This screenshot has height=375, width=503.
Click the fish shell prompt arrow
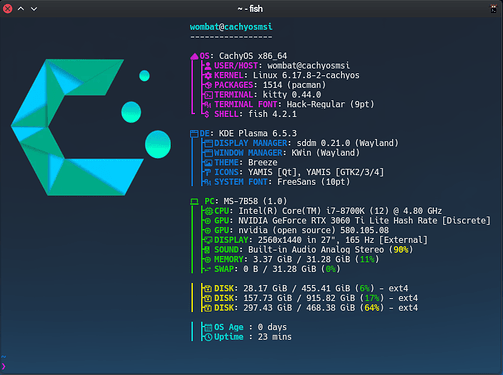click(4, 366)
